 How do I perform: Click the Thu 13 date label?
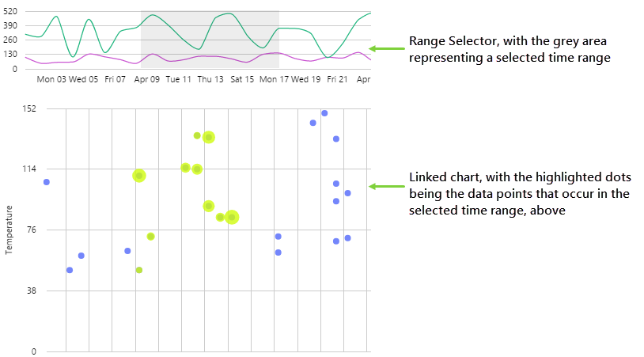coord(210,79)
